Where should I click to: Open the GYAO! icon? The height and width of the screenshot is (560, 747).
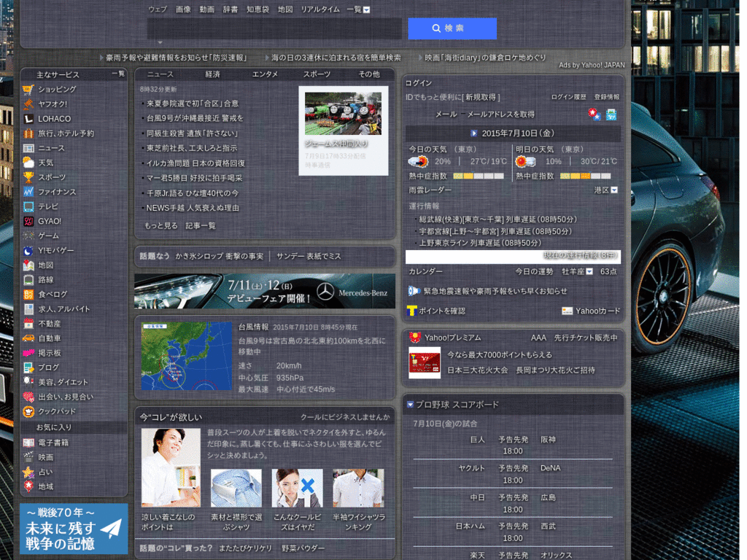point(28,222)
